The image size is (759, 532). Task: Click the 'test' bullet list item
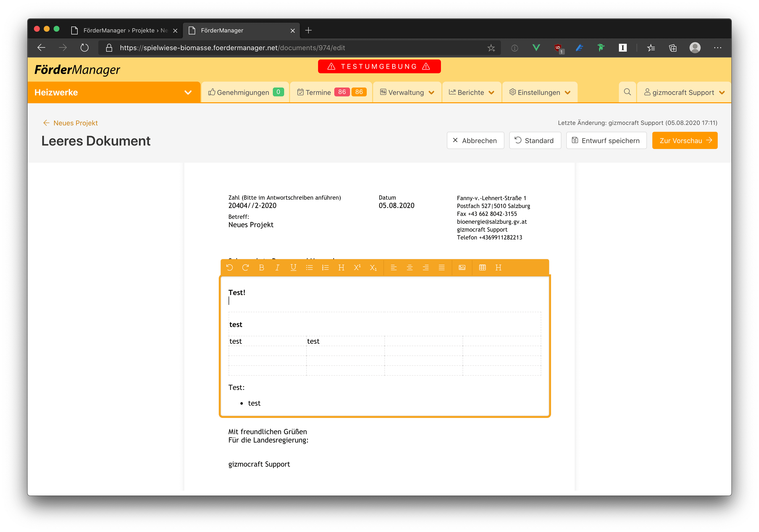[x=254, y=403]
